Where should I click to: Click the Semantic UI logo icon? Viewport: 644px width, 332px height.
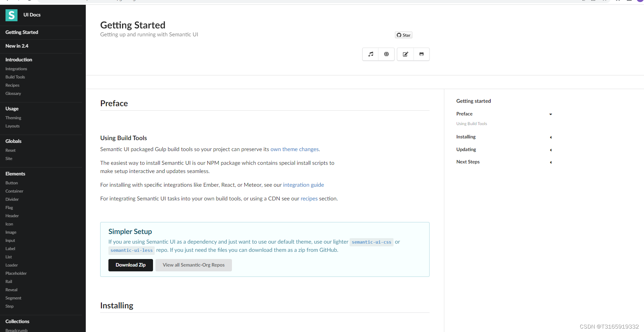point(11,15)
